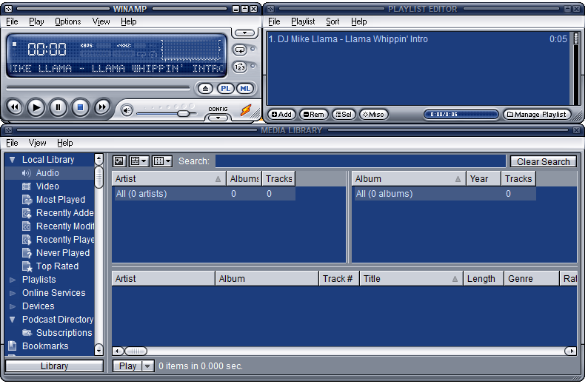Click the Previous track button in Winamp
This screenshot has height=384, width=588.
15,107
